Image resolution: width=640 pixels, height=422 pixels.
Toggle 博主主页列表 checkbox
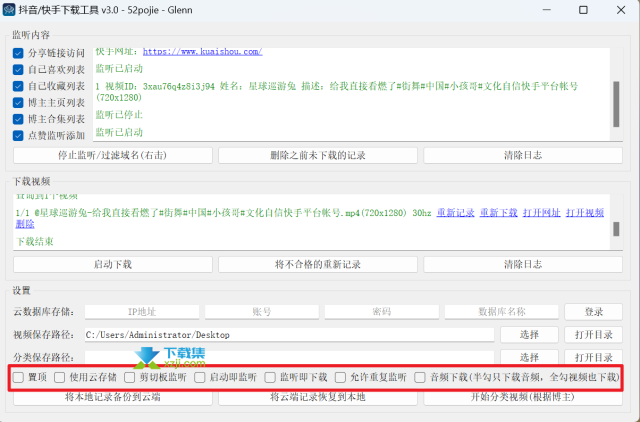click(x=18, y=102)
